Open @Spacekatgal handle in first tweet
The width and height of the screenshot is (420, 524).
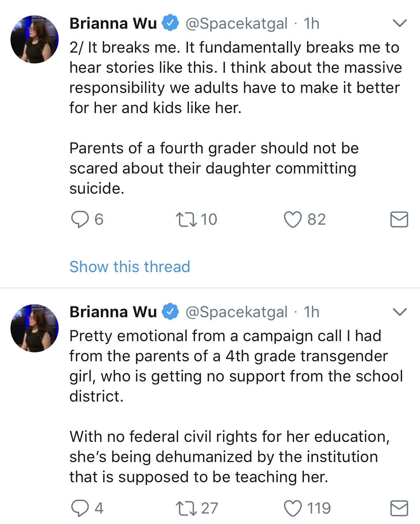[x=236, y=24]
